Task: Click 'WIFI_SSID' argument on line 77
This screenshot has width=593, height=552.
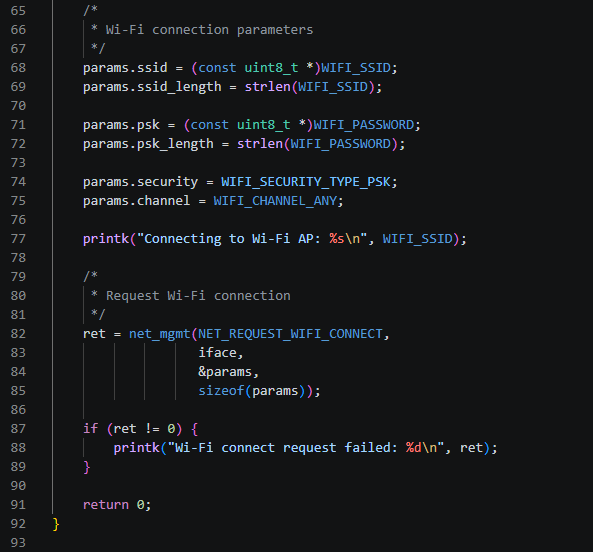Action: tap(418, 239)
